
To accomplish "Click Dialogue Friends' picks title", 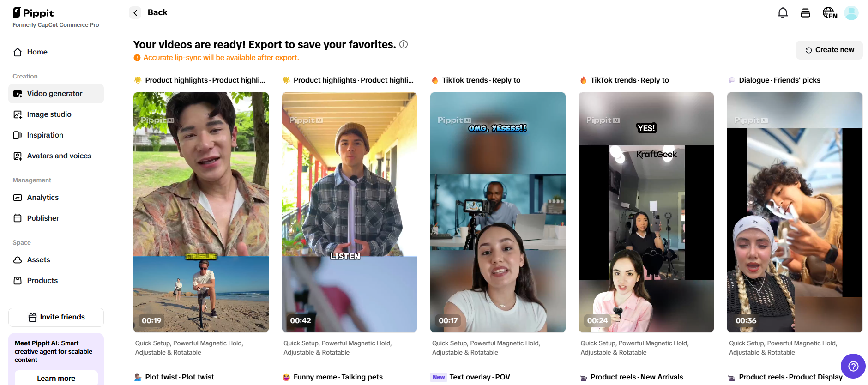I will point(779,80).
